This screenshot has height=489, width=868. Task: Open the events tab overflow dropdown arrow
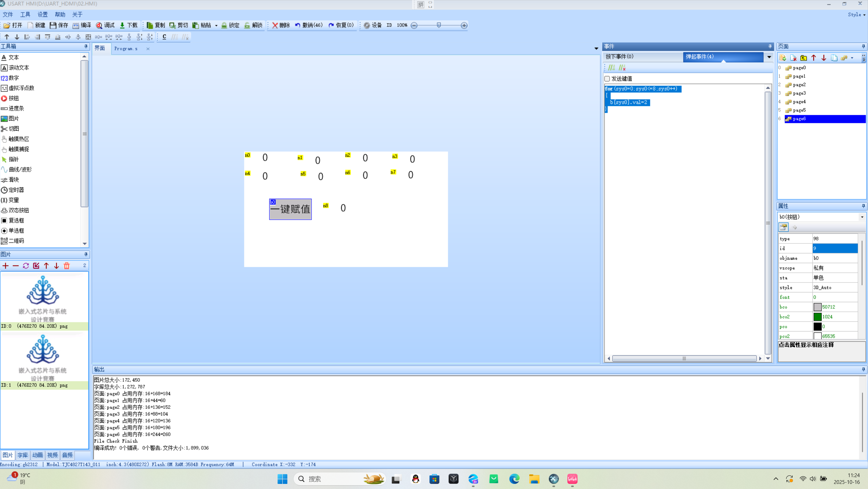click(769, 57)
